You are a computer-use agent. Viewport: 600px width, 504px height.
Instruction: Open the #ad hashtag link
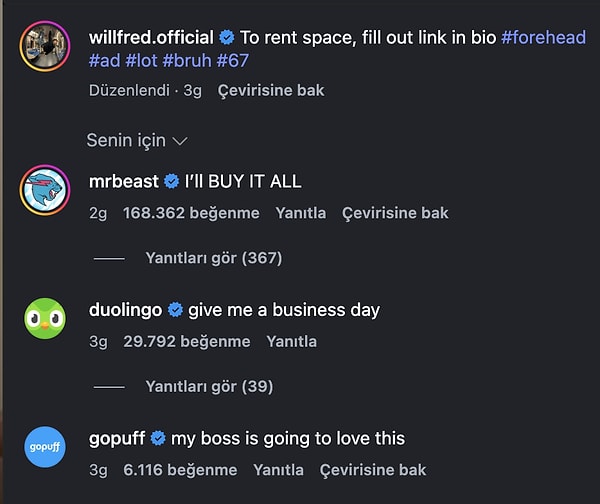pyautogui.click(x=102, y=61)
